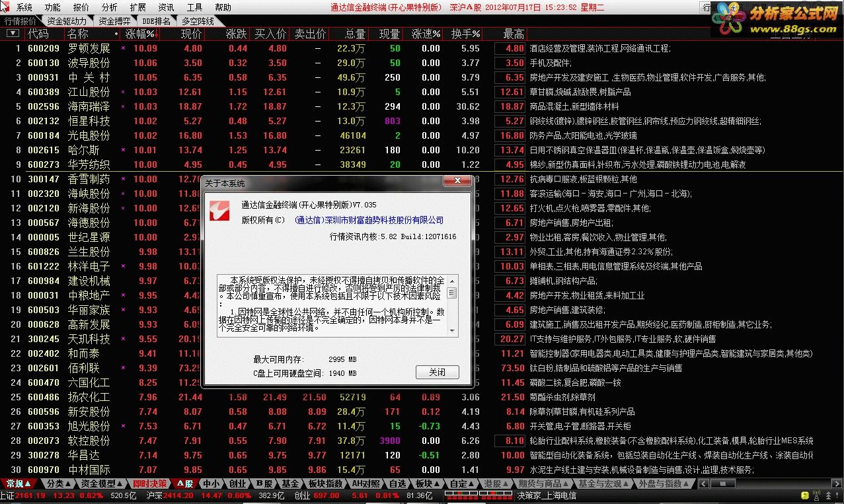Open the 工具 menu

[x=194, y=7]
